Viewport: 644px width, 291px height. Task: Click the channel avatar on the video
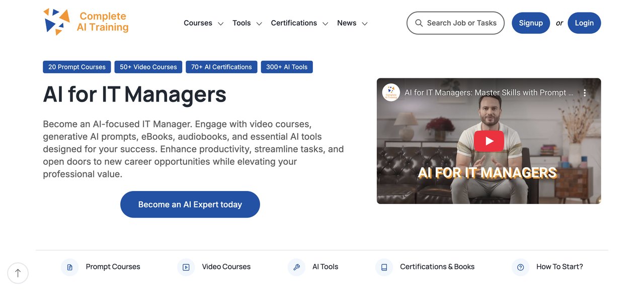click(x=391, y=92)
